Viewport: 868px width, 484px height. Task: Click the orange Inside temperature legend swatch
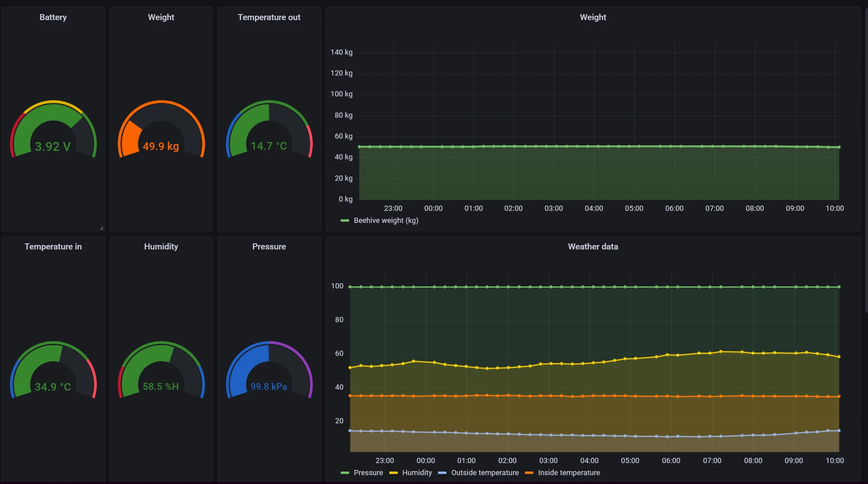coord(529,473)
